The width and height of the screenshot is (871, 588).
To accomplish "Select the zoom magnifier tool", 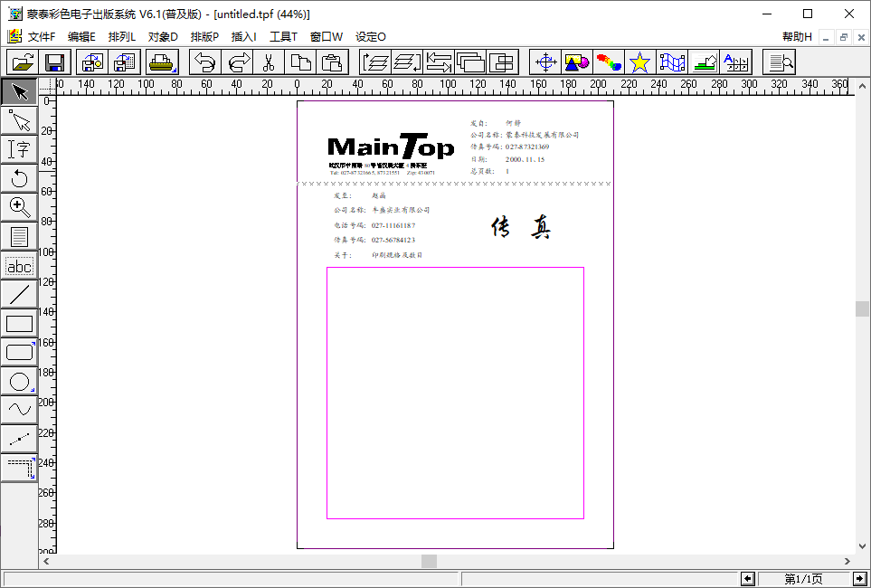I will tap(19, 207).
